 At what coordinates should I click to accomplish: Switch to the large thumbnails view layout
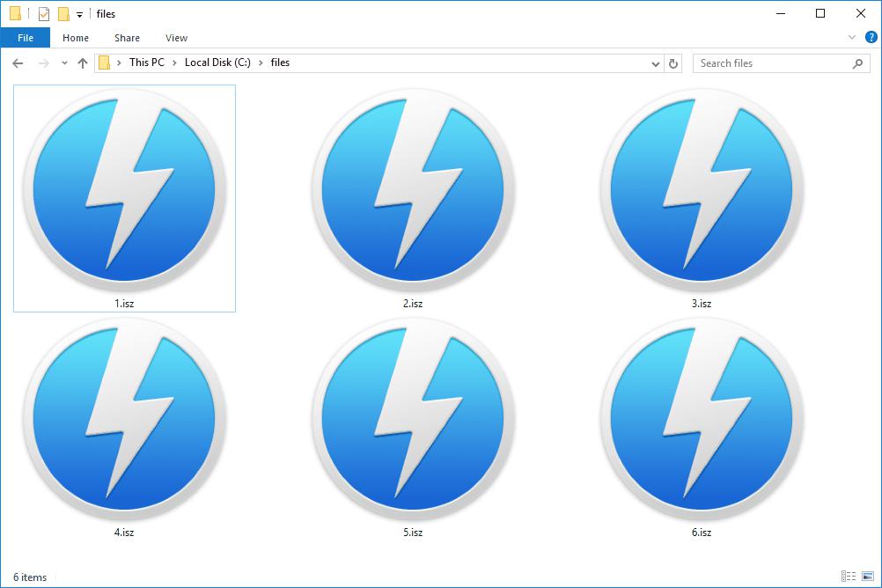coord(868,577)
